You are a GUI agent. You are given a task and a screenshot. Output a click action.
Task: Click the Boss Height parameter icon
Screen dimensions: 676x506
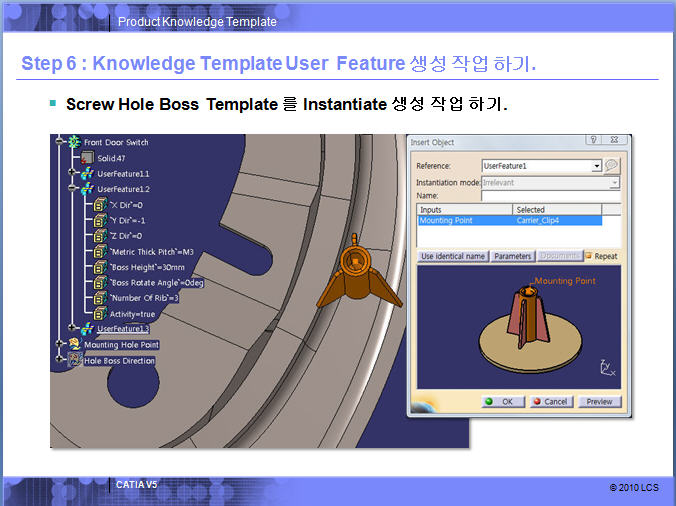pos(100,267)
